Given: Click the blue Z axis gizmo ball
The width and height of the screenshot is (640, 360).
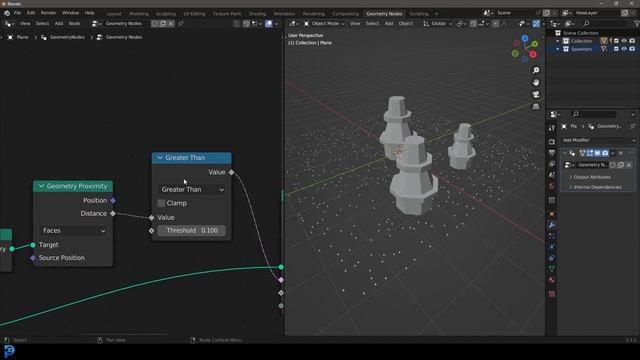Looking at the screenshot, I should pyautogui.click(x=525, y=38).
